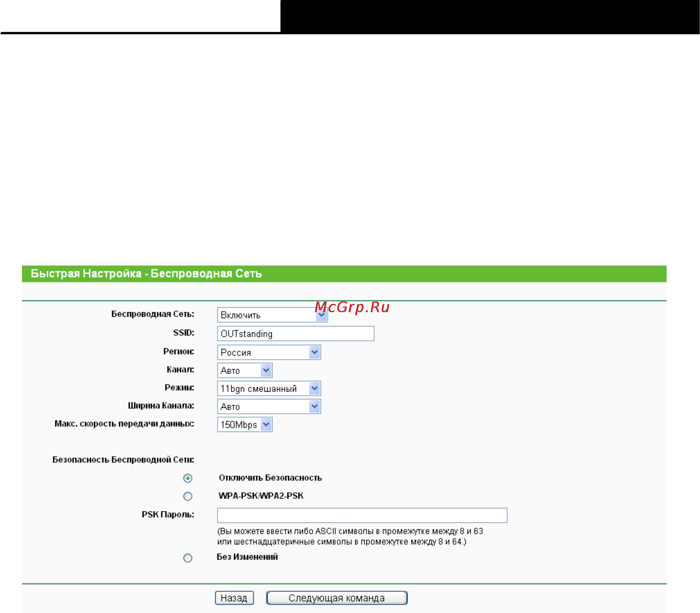Click the Макс. скорость передачи данных label
The image size is (700, 613).
click(124, 424)
